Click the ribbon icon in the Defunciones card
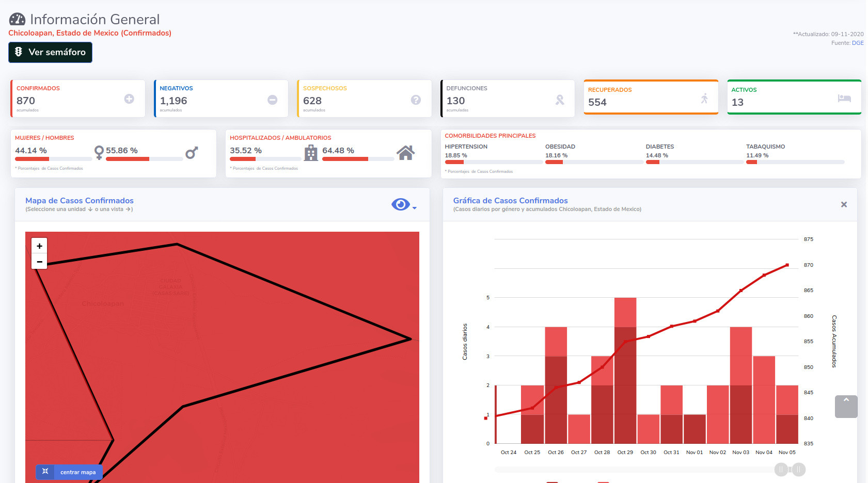The width and height of the screenshot is (868, 483). coord(560,100)
